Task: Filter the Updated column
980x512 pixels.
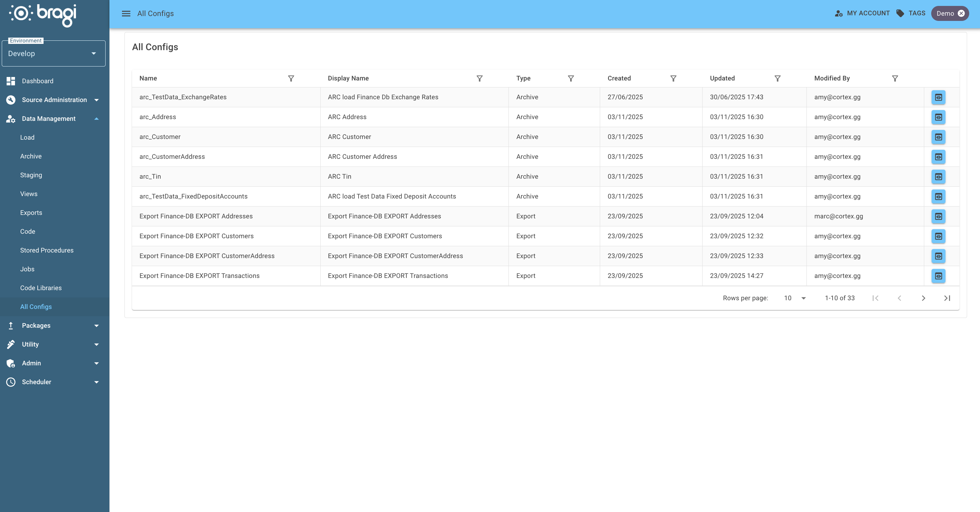Action: point(778,78)
